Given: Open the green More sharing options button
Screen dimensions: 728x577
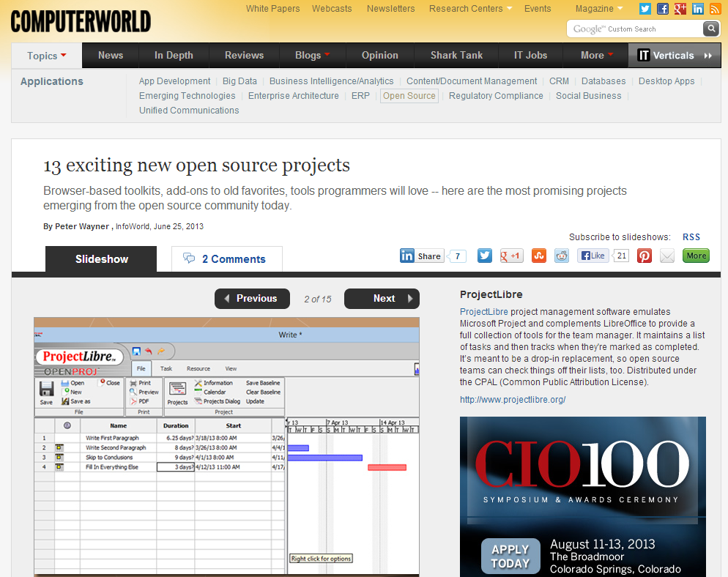Looking at the screenshot, I should point(696,256).
